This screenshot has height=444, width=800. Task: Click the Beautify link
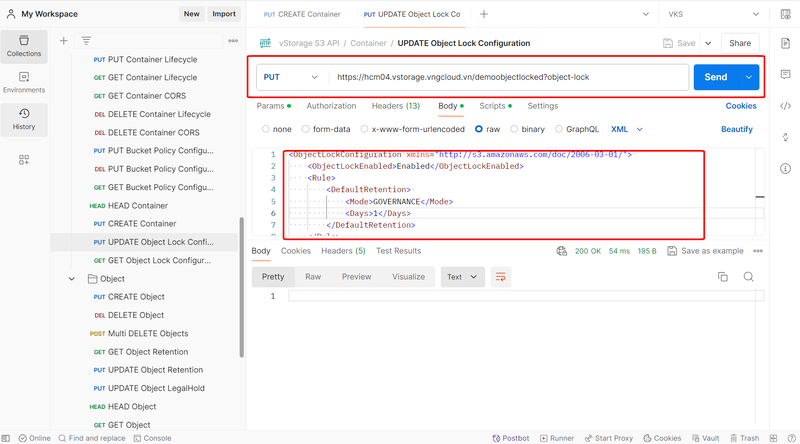[x=737, y=129]
